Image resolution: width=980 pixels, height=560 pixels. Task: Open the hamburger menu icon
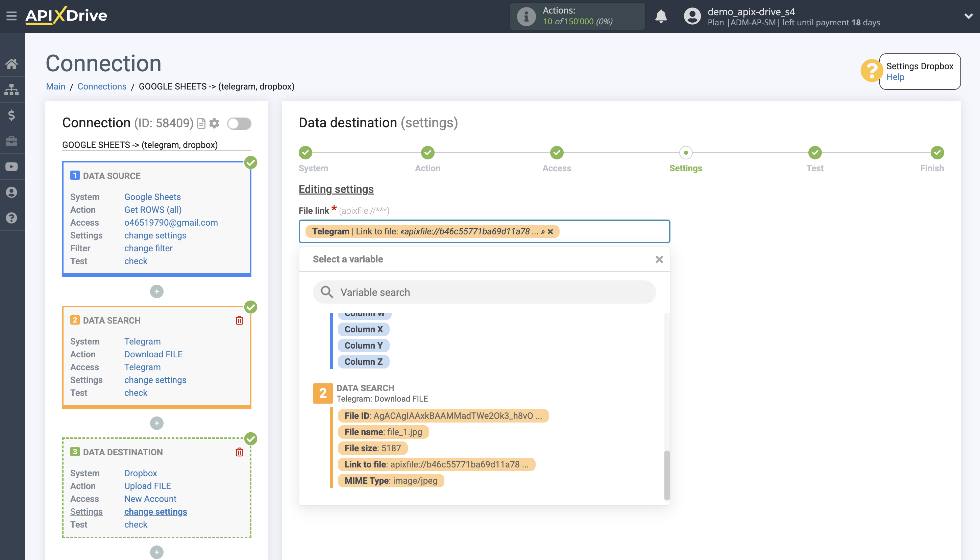(x=11, y=16)
